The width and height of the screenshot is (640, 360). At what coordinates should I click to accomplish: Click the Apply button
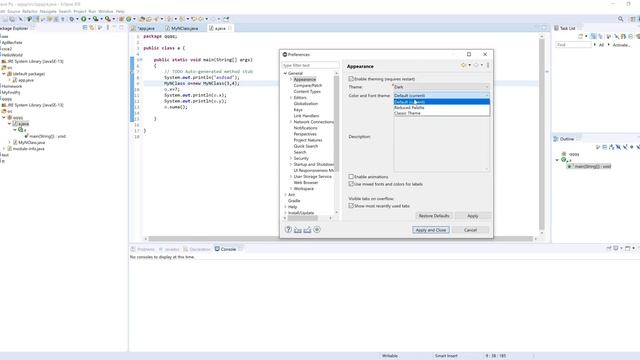(473, 216)
